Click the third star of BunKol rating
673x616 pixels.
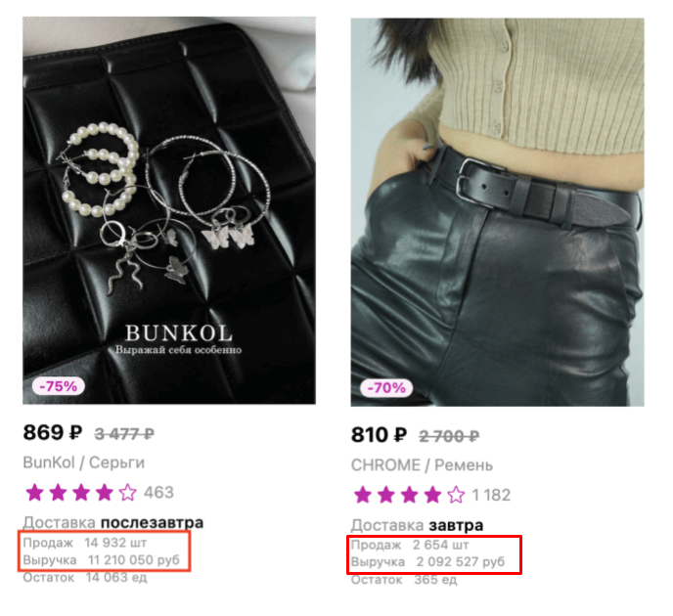tap(81, 493)
